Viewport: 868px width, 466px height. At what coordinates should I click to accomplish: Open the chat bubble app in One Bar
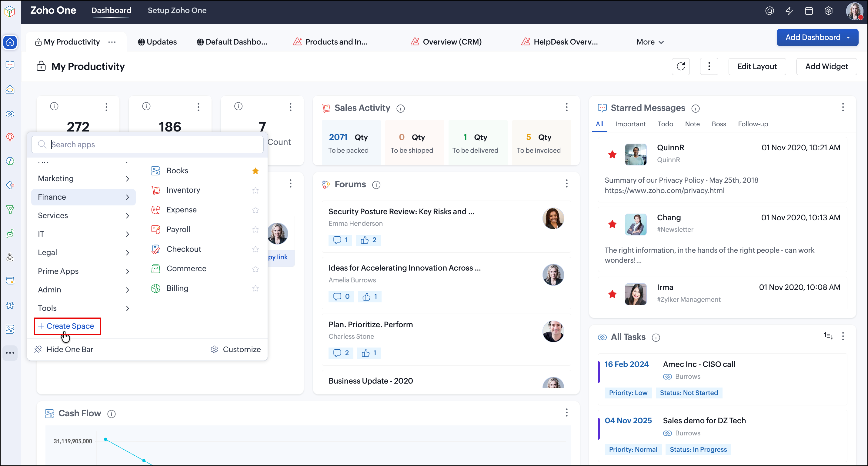tap(10, 65)
